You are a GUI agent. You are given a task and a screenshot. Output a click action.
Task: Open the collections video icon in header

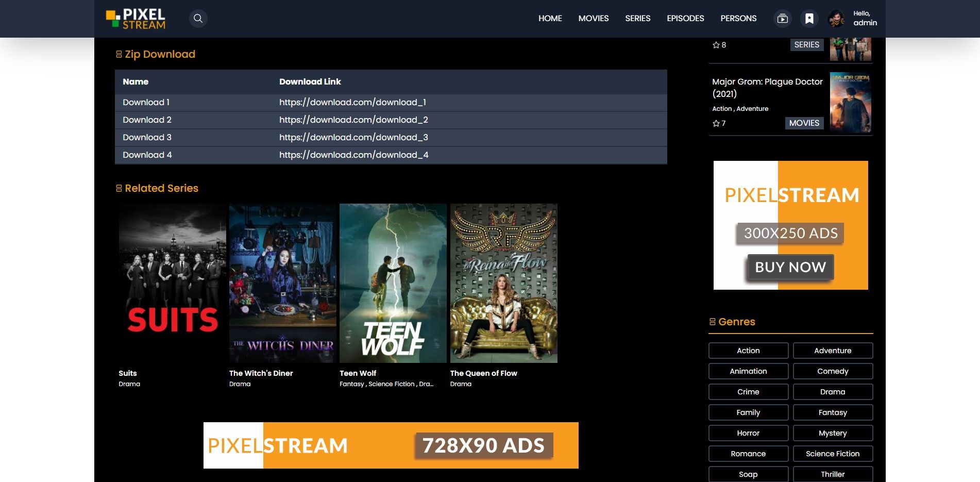782,19
